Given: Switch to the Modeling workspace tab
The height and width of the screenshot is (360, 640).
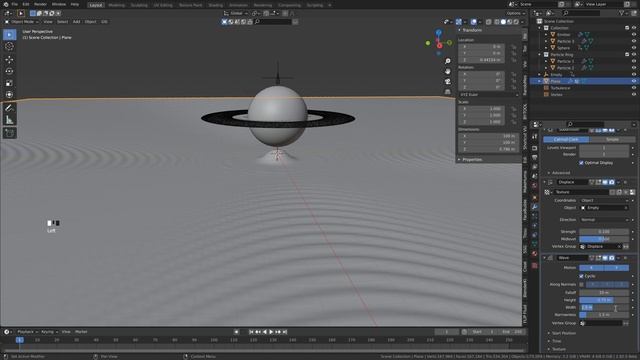Looking at the screenshot, I should pos(116,5).
